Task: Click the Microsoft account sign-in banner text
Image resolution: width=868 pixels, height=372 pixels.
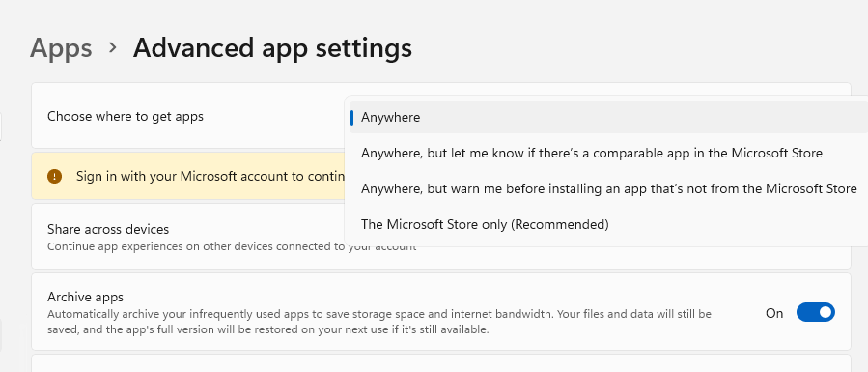Action: point(210,176)
